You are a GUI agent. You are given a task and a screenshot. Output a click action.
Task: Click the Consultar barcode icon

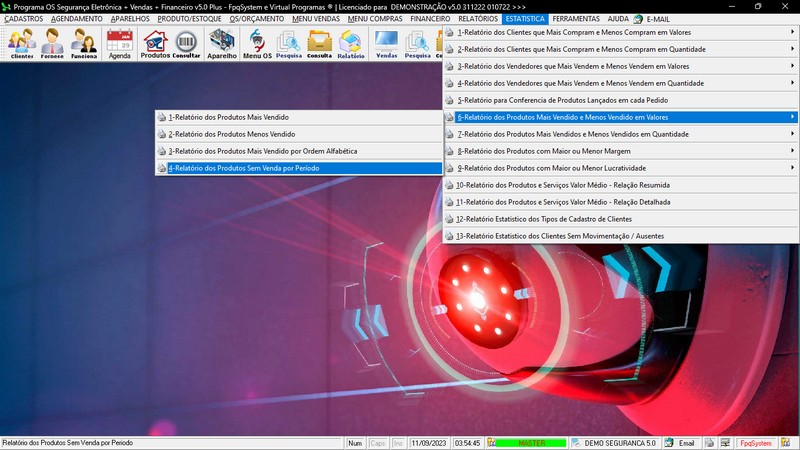click(x=186, y=44)
